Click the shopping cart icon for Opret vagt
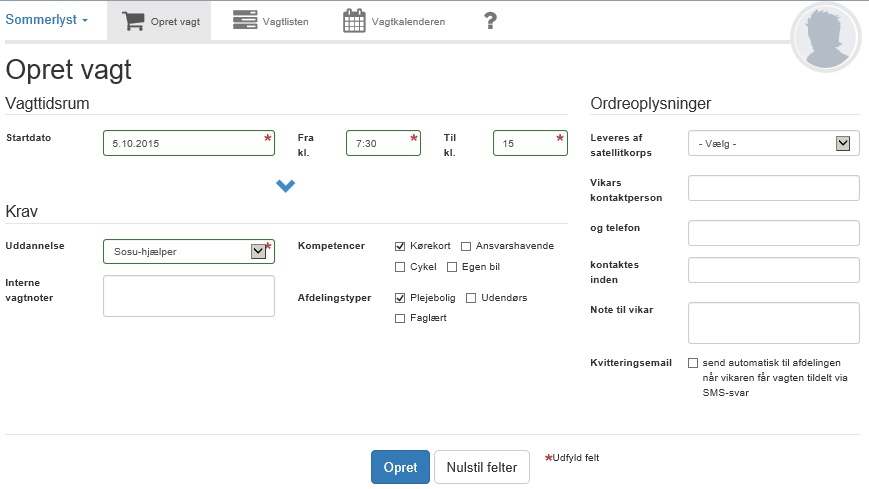Screen dimensions: 869x489 [132, 21]
